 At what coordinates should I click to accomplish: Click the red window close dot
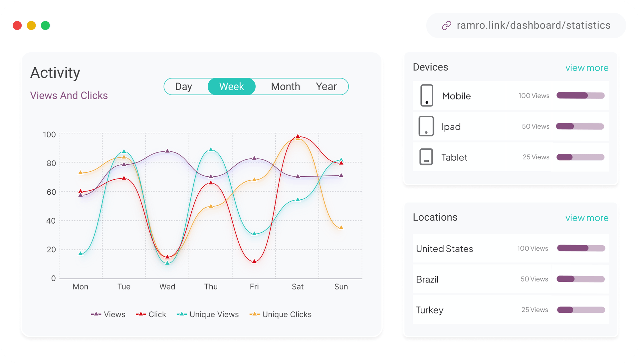[x=17, y=26]
